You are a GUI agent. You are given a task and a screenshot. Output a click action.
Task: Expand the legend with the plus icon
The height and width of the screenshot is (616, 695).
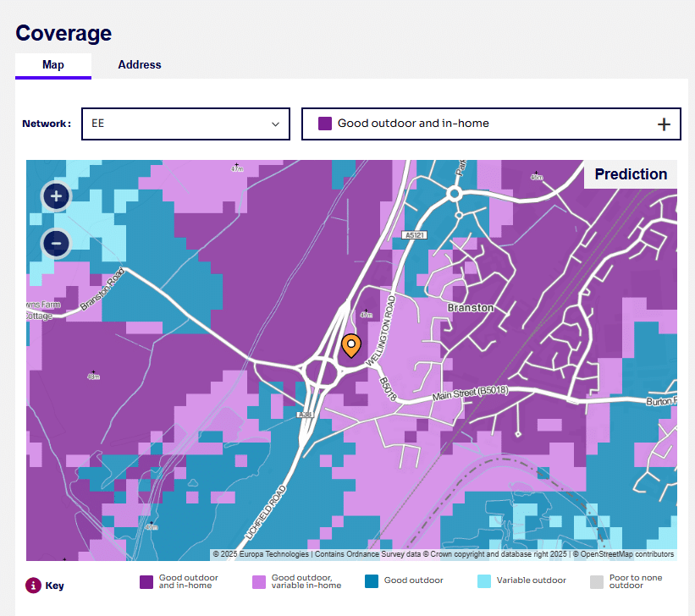(x=664, y=124)
